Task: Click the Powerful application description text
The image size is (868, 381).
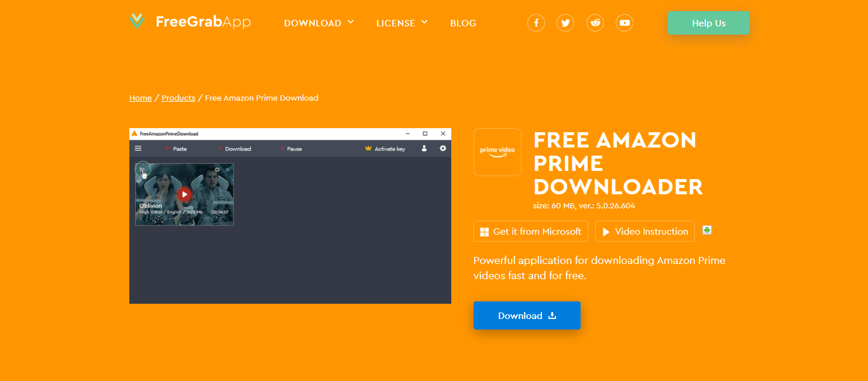Action: click(599, 267)
